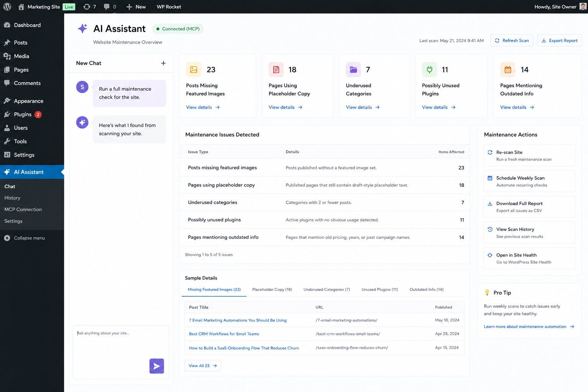Open 7 Email Marketing Automations post link
588x392 pixels.
238,320
